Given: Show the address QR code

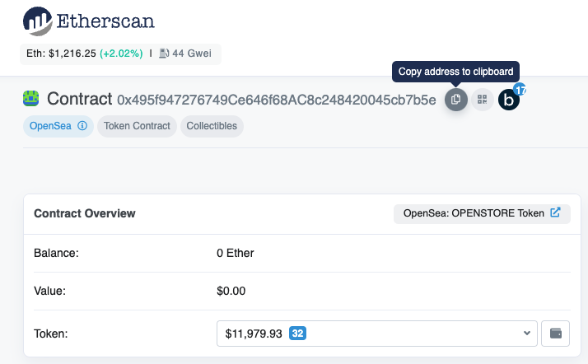Looking at the screenshot, I should [x=483, y=100].
